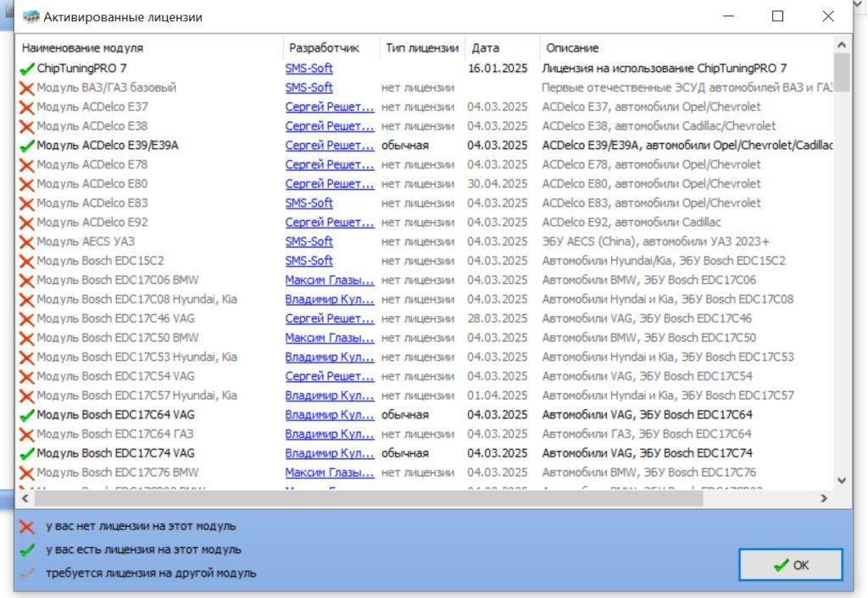The image size is (868, 598).
Task: Open the Владимир Кул… link for EDC17C74 VAG
Action: click(330, 453)
